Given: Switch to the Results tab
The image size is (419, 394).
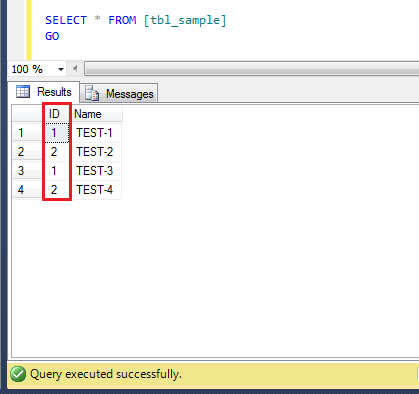Looking at the screenshot, I should pos(44,92).
